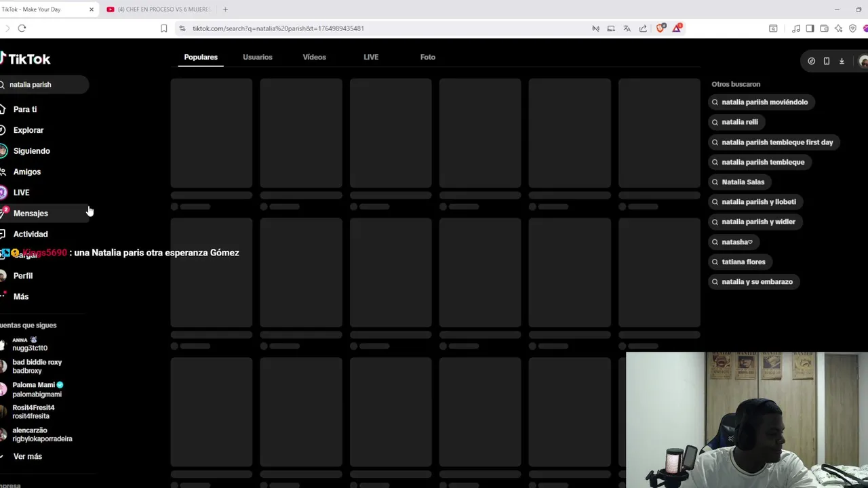Click the install/cast screen icon in address bar
Image resolution: width=868 pixels, height=488 pixels.
pos(611,28)
